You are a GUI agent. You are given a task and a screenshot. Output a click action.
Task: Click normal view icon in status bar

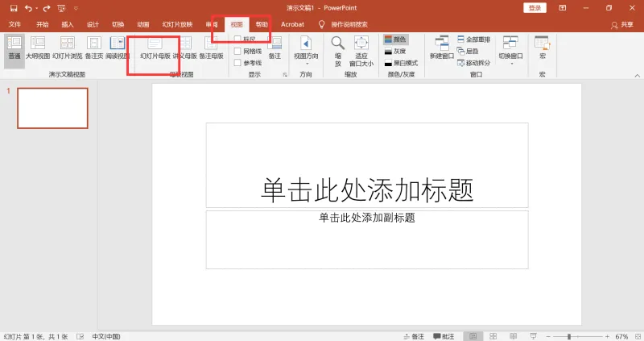tap(473, 336)
